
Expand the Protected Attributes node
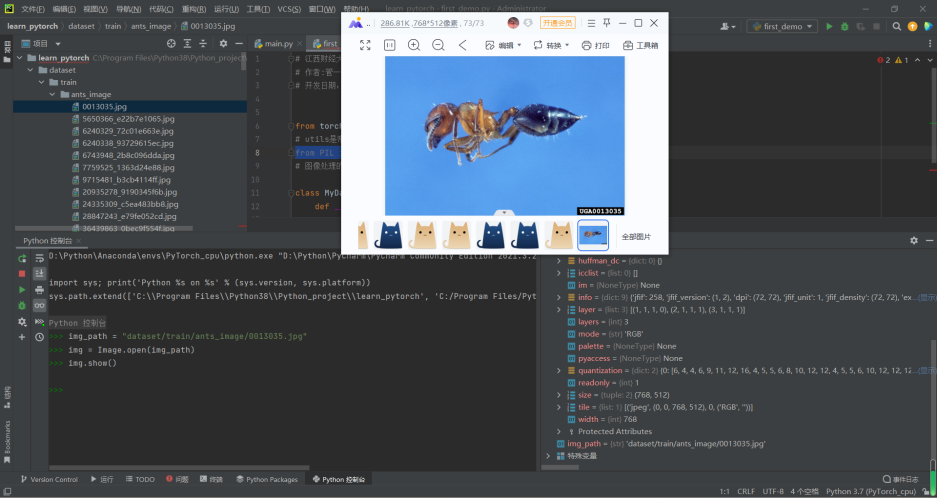click(x=559, y=431)
